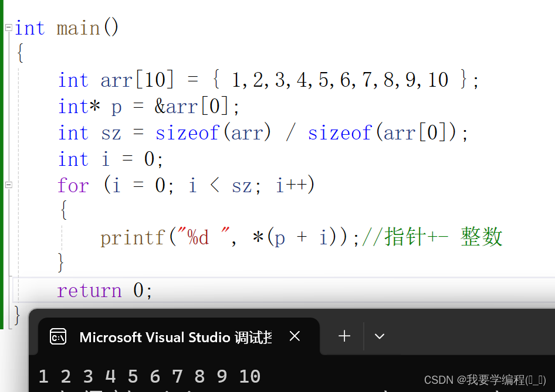The width and height of the screenshot is (555, 392).
Task: Open the terminal tab dropdown chevron
Action: pyautogui.click(x=380, y=336)
